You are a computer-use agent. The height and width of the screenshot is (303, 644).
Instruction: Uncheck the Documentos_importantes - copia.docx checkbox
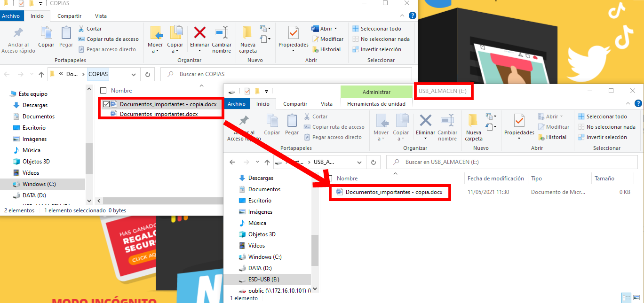(x=106, y=104)
